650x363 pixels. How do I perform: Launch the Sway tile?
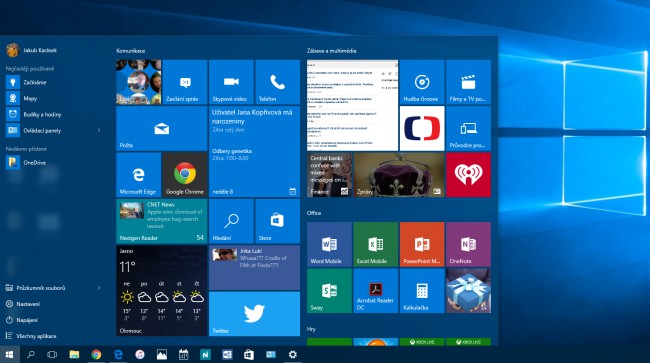329,290
